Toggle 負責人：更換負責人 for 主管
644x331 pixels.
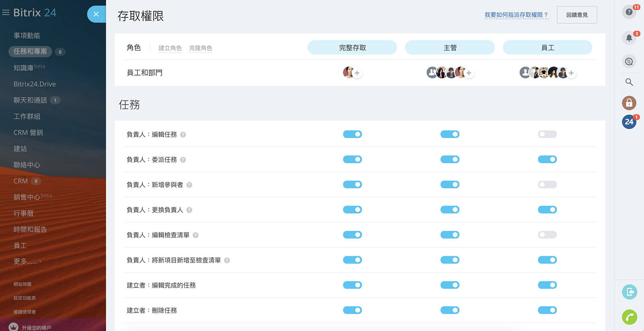[x=450, y=210]
